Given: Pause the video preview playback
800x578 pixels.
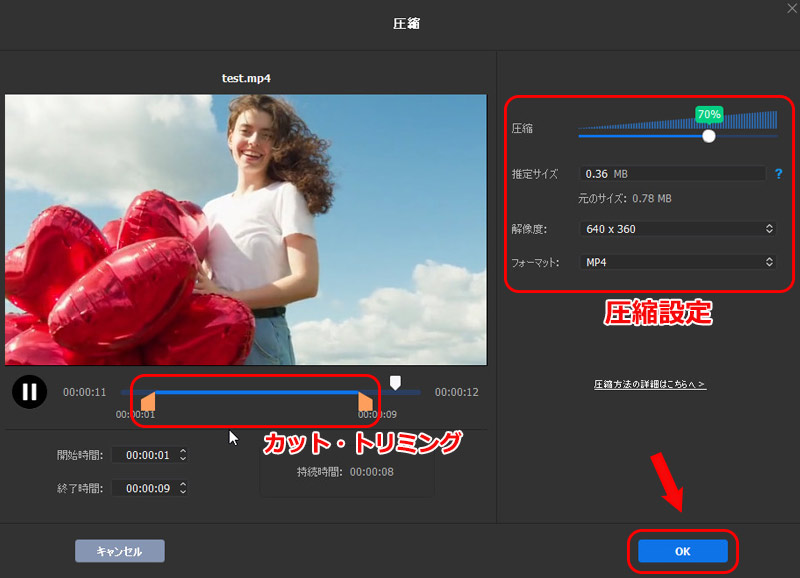Looking at the screenshot, I should [29, 392].
